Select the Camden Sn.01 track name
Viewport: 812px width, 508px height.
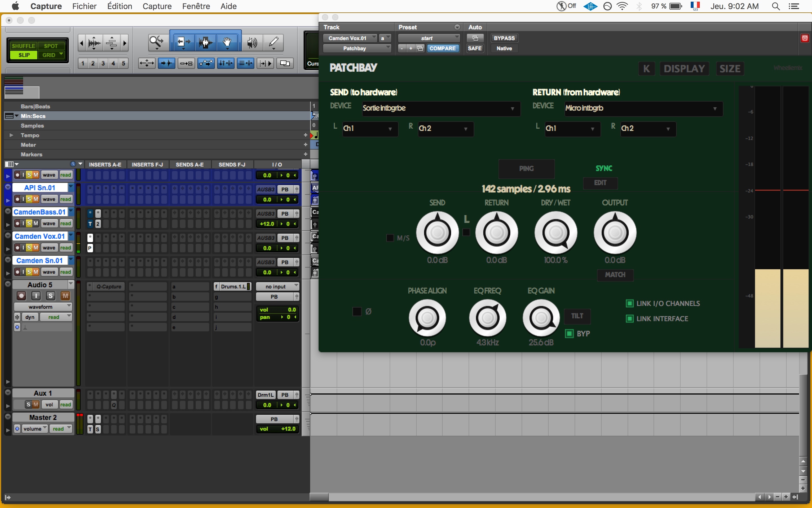coord(40,261)
